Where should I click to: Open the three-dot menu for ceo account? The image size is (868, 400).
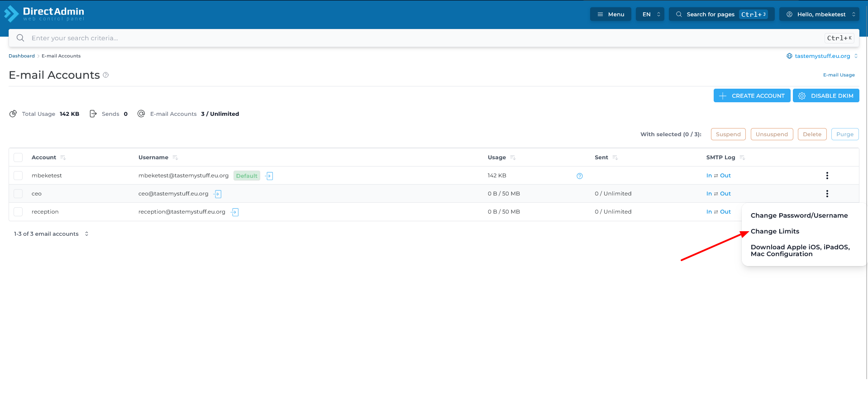tap(827, 194)
